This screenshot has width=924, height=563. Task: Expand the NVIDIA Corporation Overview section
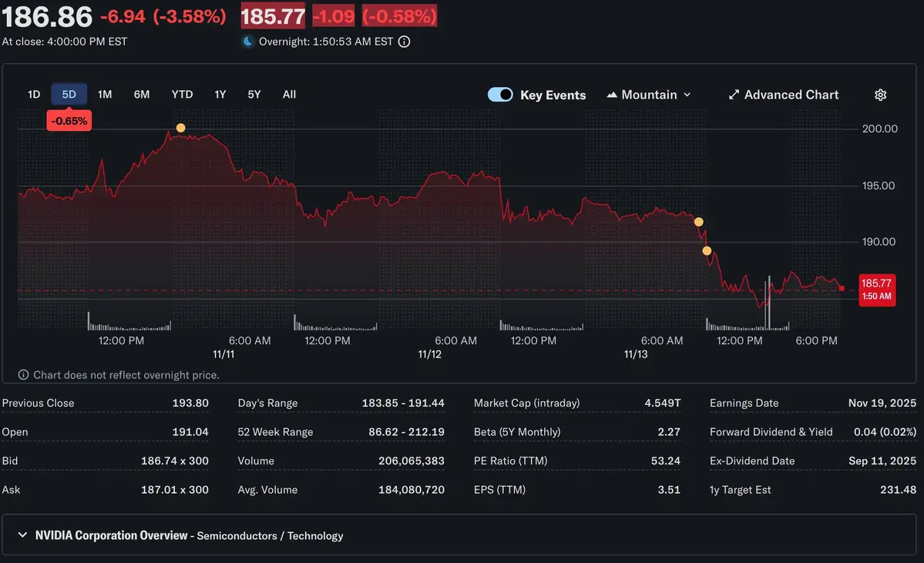coord(23,535)
